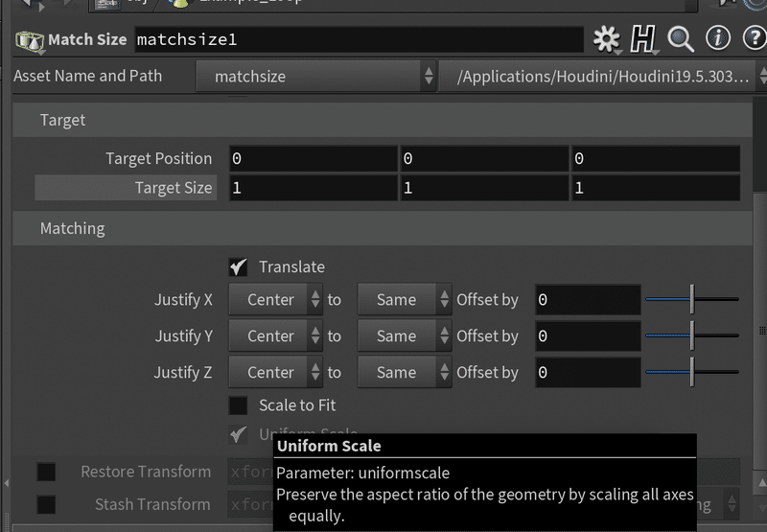767x532 pixels.
Task: Toggle the Stash Transform checkbox
Action: [x=46, y=504]
